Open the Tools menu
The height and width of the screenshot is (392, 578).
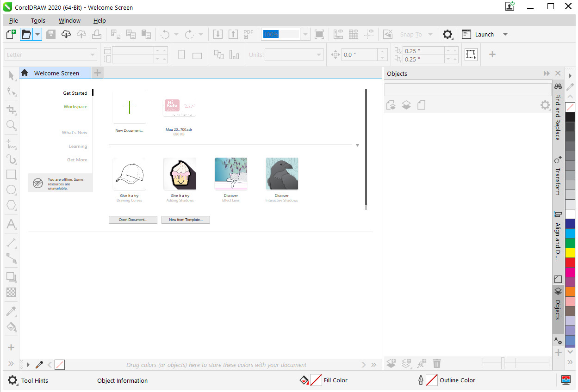[x=37, y=20]
